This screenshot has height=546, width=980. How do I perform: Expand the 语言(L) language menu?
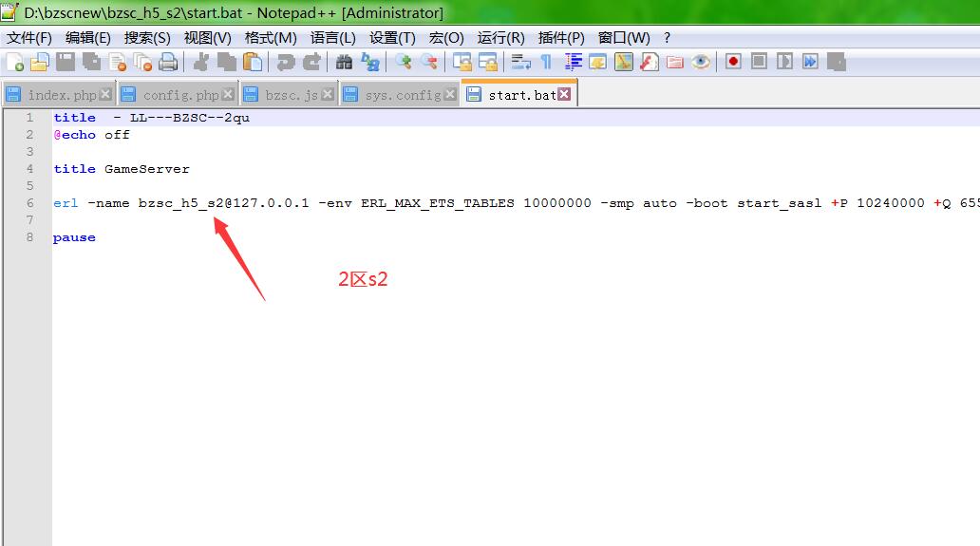tap(332, 38)
